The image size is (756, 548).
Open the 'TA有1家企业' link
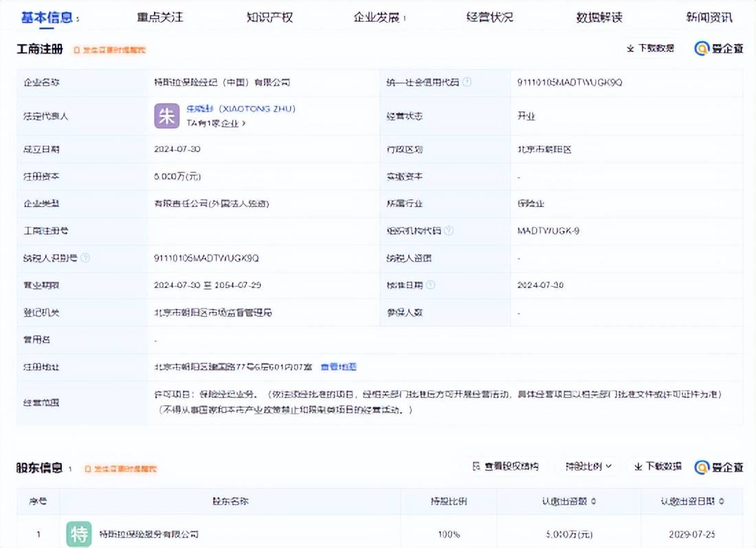click(216, 124)
